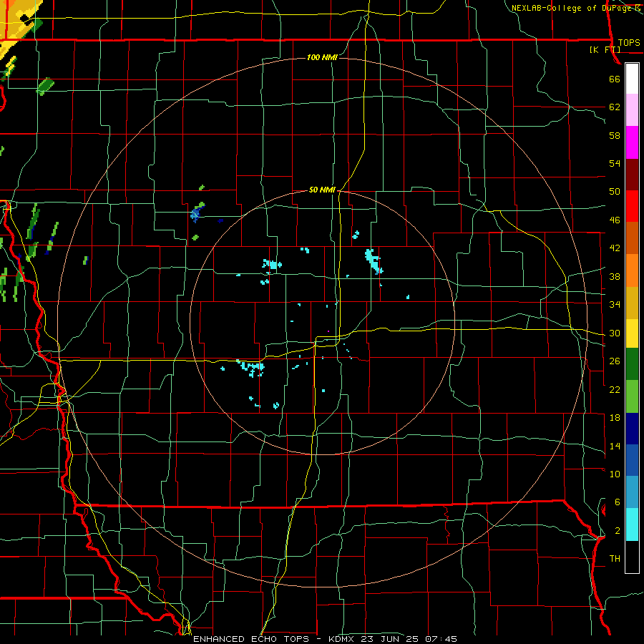644x644 pixels.
Task: Click the white swatch at legend top
Action: click(632, 79)
